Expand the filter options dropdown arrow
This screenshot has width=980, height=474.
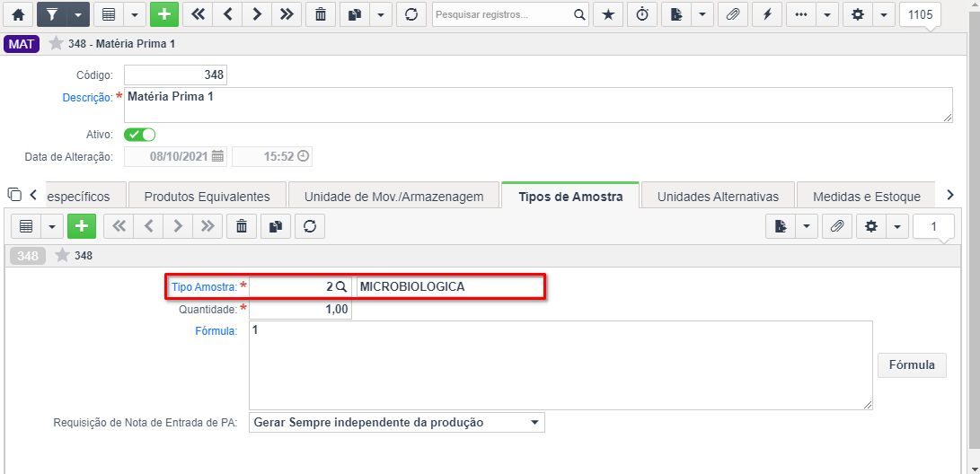point(78,15)
